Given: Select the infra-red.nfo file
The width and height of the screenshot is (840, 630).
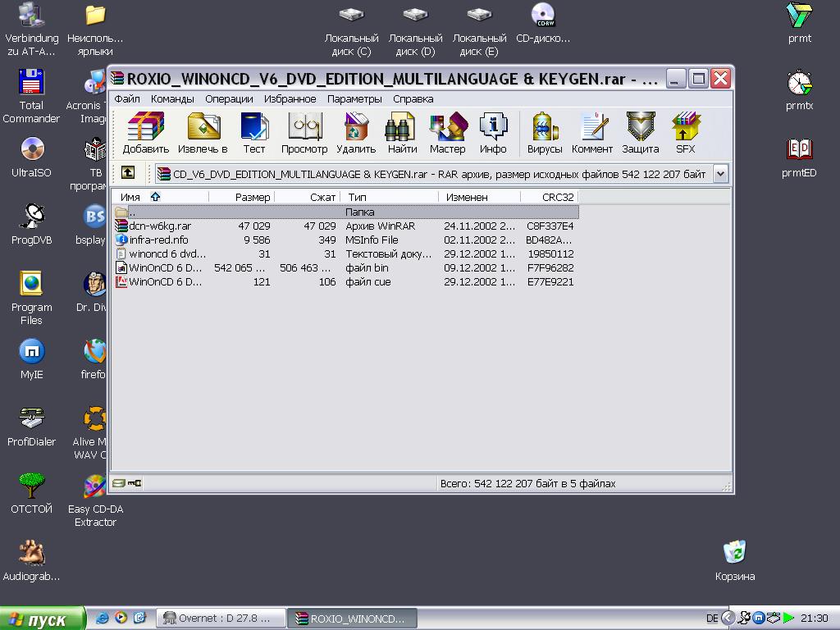Looking at the screenshot, I should 158,240.
